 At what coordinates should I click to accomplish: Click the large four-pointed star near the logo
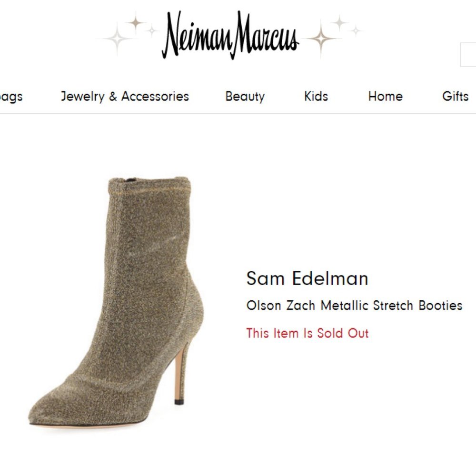(x=137, y=21)
